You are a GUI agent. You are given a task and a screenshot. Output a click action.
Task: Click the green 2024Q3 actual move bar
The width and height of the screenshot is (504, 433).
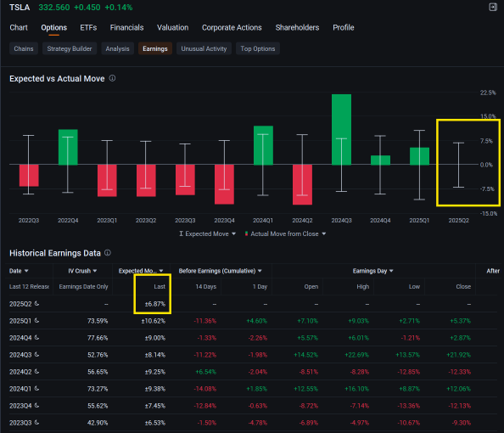click(341, 129)
